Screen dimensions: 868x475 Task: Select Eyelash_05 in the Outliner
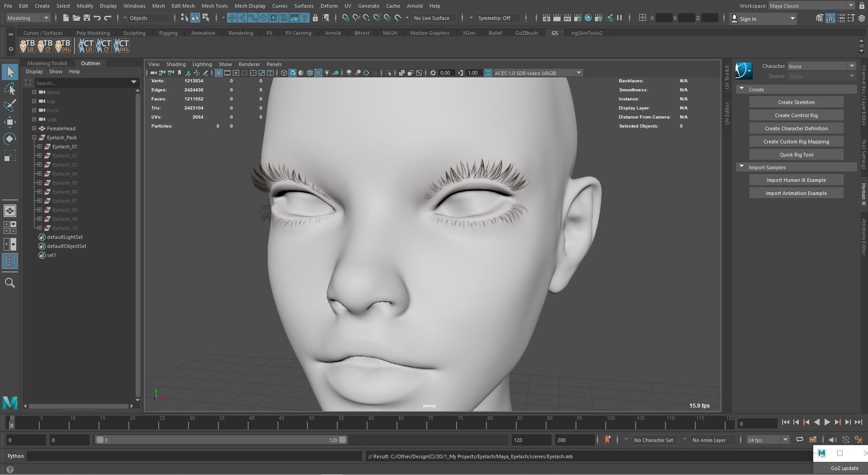click(x=65, y=183)
